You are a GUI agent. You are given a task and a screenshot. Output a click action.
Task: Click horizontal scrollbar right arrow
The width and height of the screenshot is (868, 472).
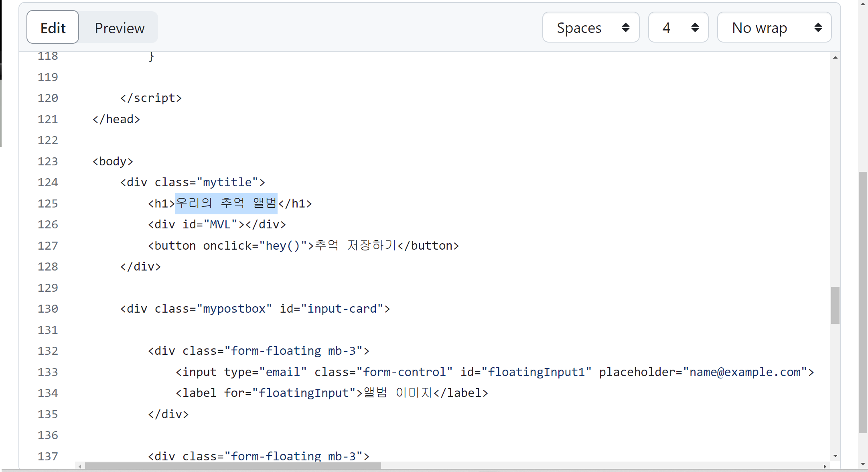click(825, 466)
